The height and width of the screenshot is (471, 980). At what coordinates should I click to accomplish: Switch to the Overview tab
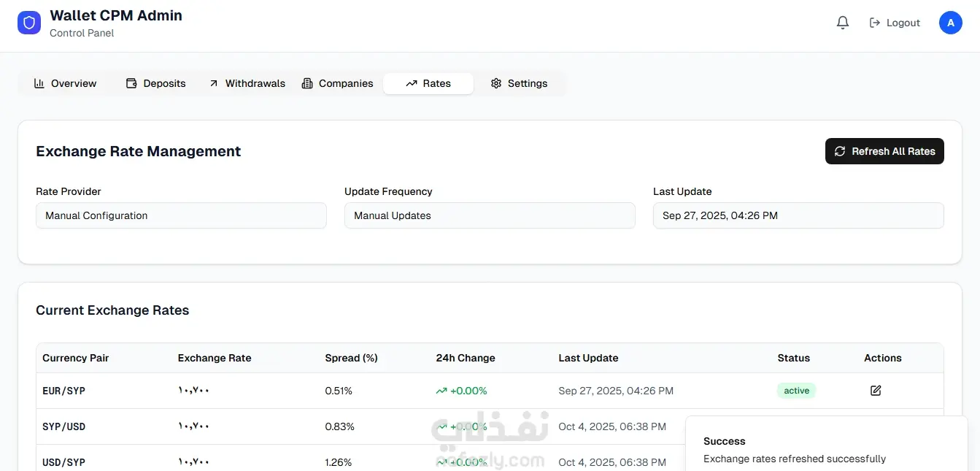66,83
